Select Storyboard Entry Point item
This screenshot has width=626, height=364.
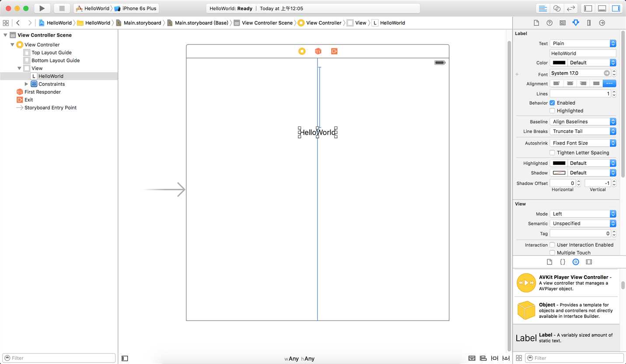click(50, 107)
